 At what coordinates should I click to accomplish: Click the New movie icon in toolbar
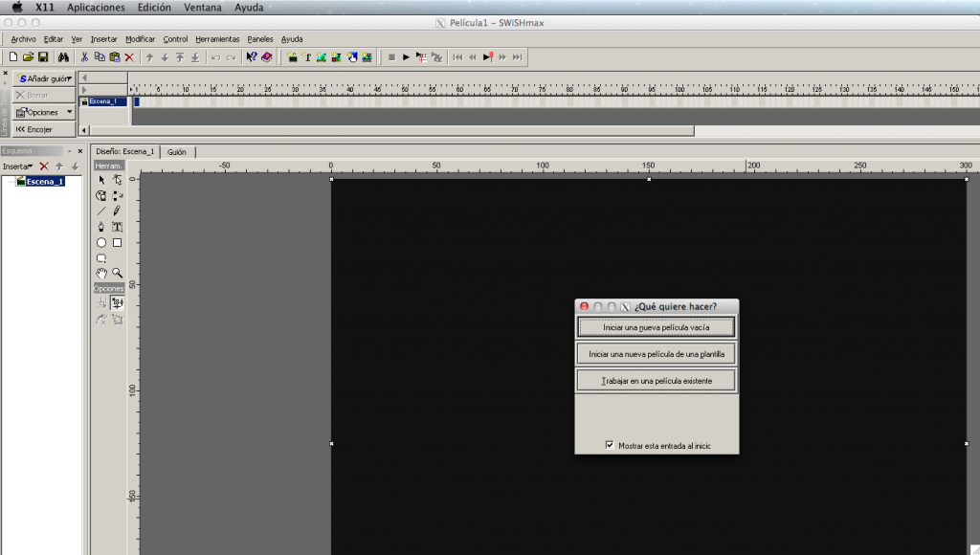pos(13,56)
